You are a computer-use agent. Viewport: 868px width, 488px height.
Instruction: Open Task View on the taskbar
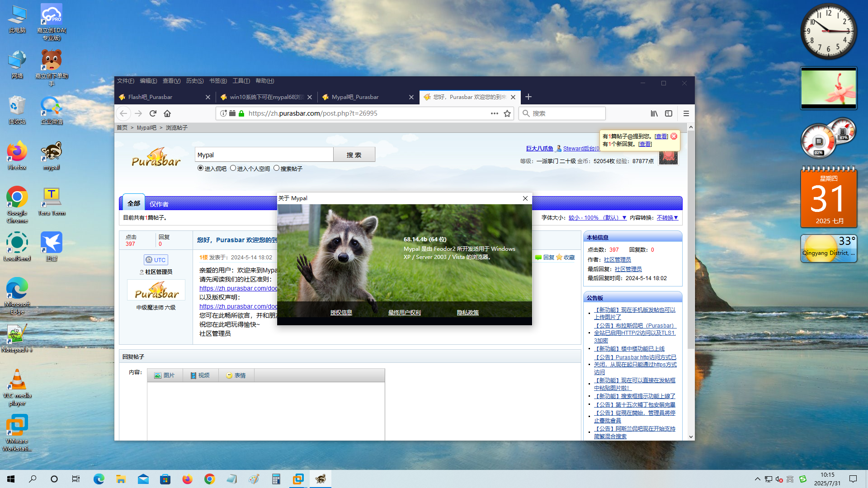click(76, 479)
